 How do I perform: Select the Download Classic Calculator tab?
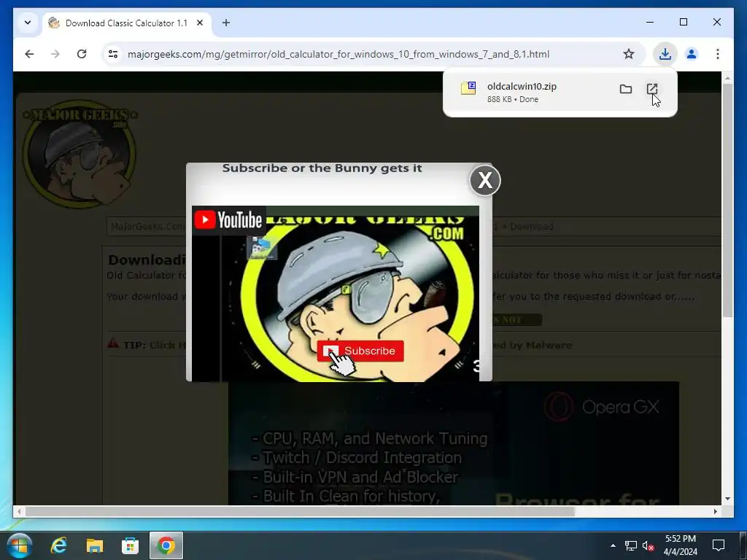coord(127,23)
